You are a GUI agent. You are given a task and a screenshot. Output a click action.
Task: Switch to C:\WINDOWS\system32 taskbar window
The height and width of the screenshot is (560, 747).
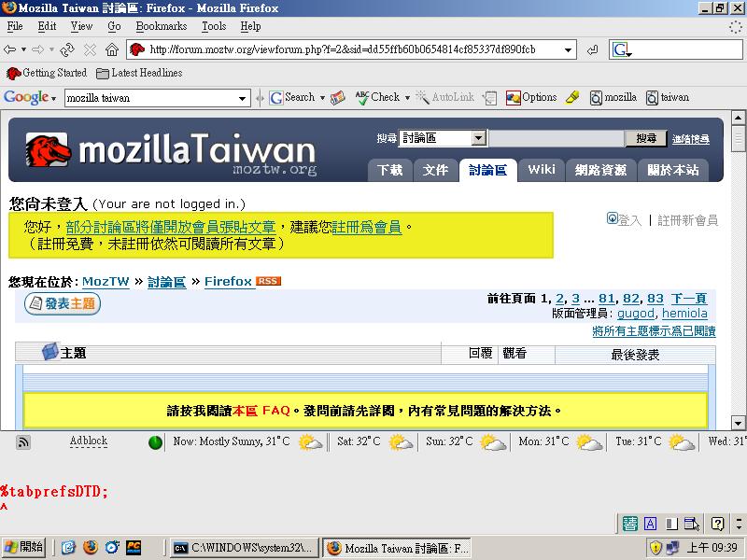point(243,548)
